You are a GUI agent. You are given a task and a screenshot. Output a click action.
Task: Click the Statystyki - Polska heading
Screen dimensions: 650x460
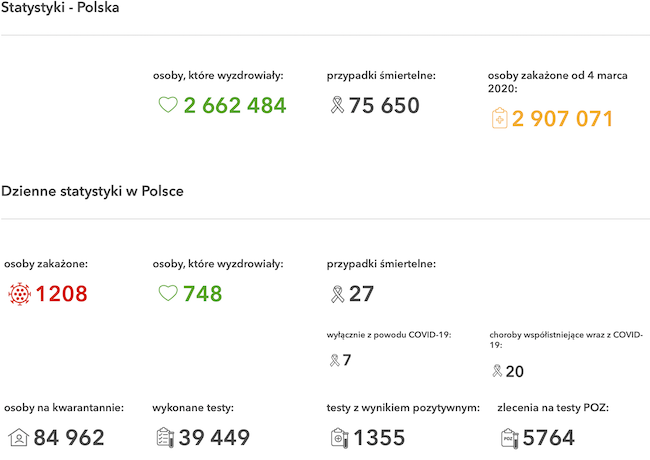60,7
